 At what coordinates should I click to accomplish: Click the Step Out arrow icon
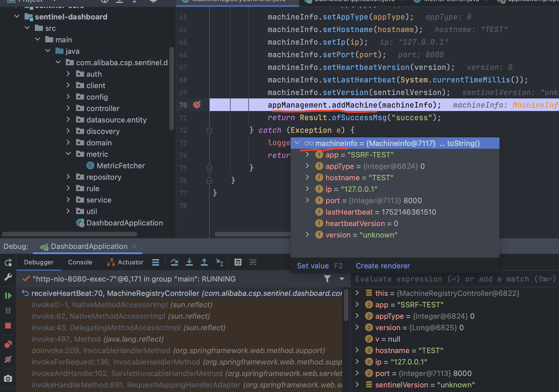tap(204, 262)
